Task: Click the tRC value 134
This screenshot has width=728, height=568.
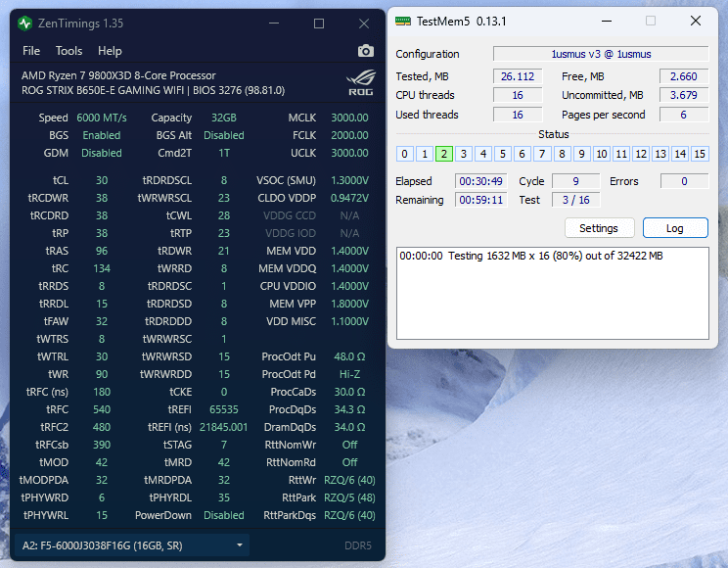Action: pos(102,268)
